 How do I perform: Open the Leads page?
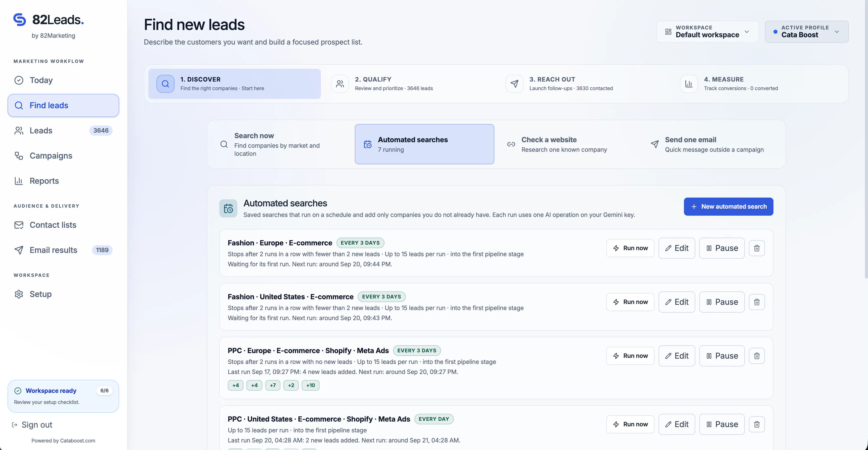[63, 131]
